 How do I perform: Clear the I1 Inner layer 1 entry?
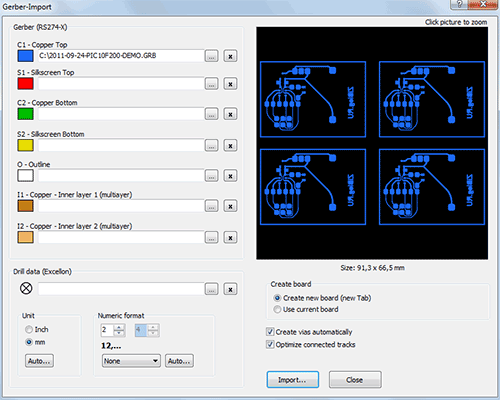(230, 206)
